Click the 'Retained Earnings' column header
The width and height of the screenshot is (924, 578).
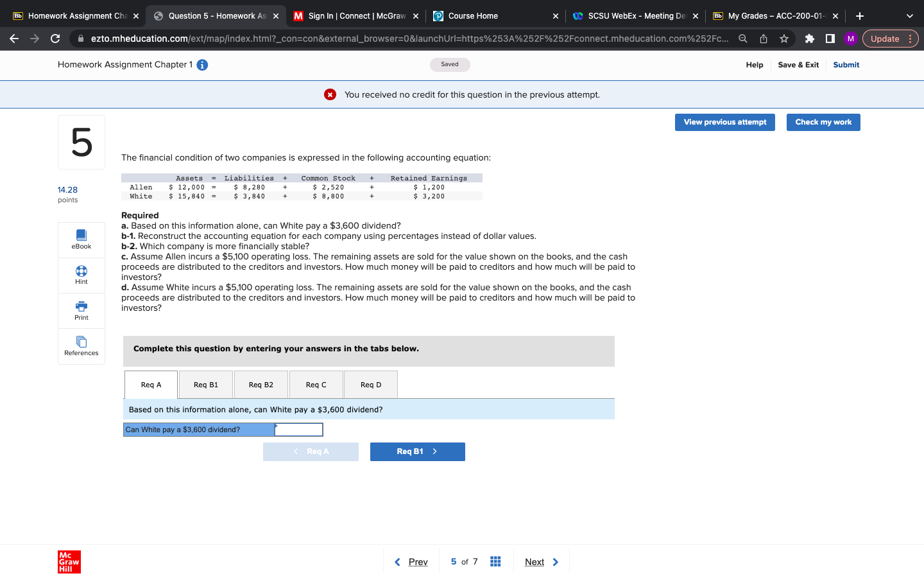coord(429,179)
